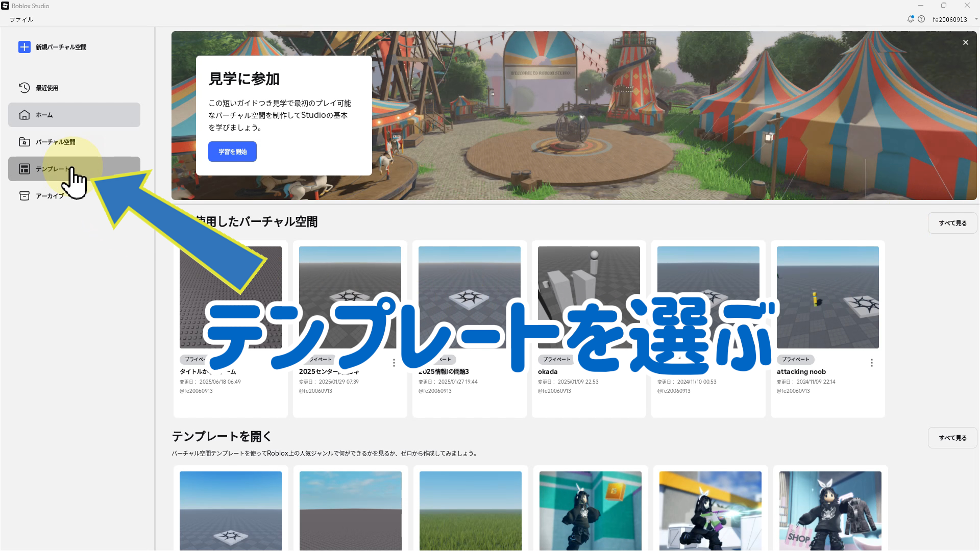
Task: Click すべて見る beside テンプレートを開く
Action: coord(952,438)
